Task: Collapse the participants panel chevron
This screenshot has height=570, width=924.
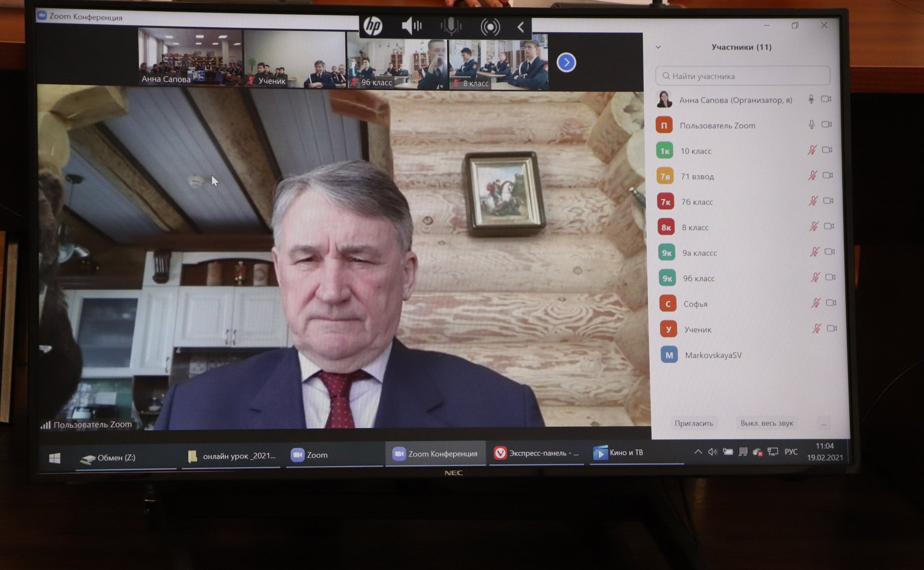Action: coord(658,47)
